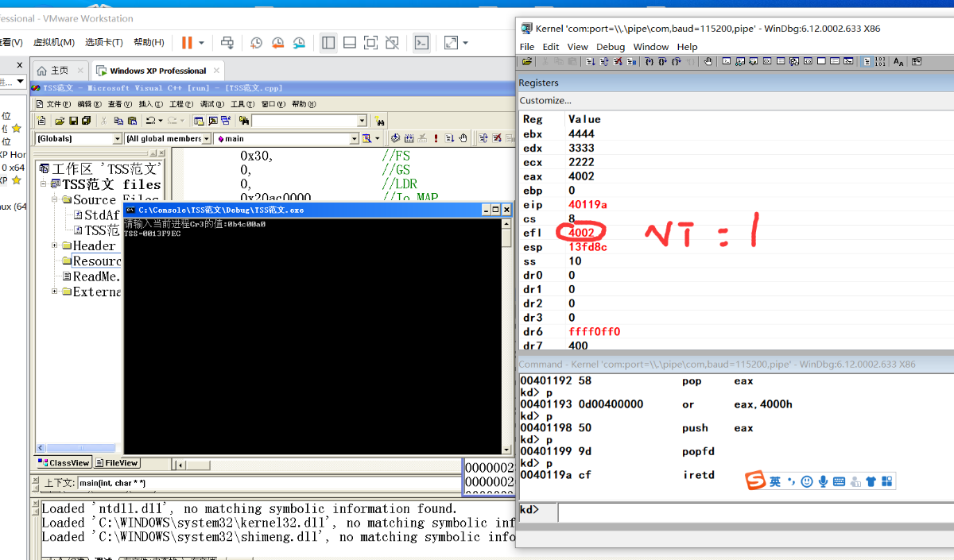The width and height of the screenshot is (954, 560).
Task: Open VMware 虚拟机(M) menu
Action: tap(54, 42)
